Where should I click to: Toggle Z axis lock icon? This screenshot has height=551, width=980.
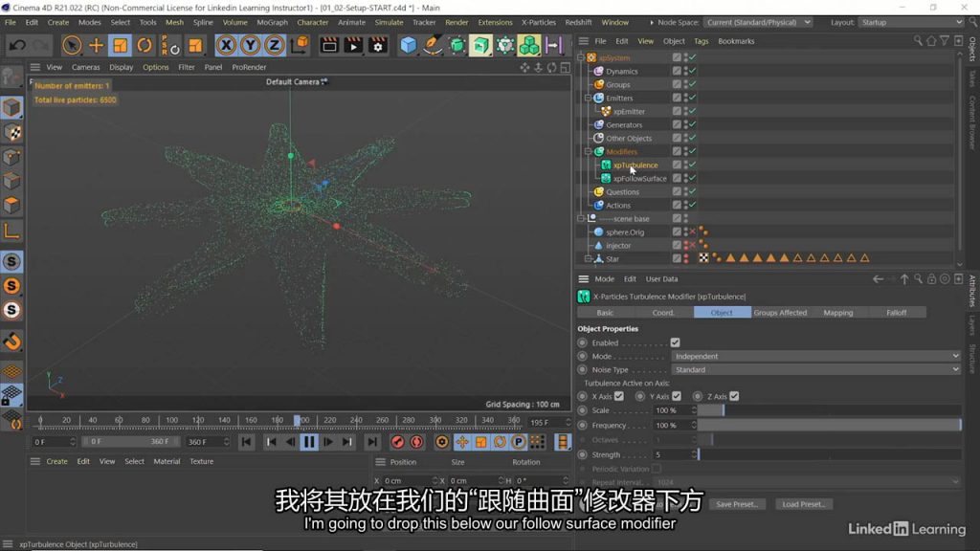click(274, 45)
